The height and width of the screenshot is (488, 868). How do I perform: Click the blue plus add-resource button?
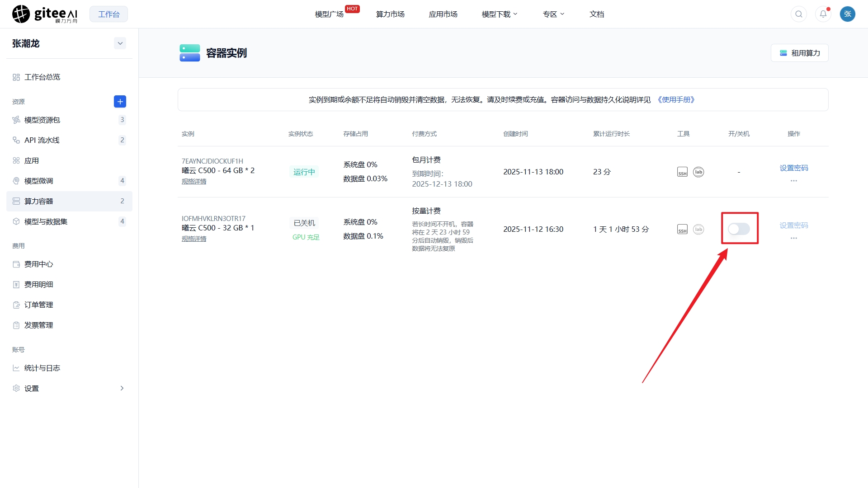[120, 102]
